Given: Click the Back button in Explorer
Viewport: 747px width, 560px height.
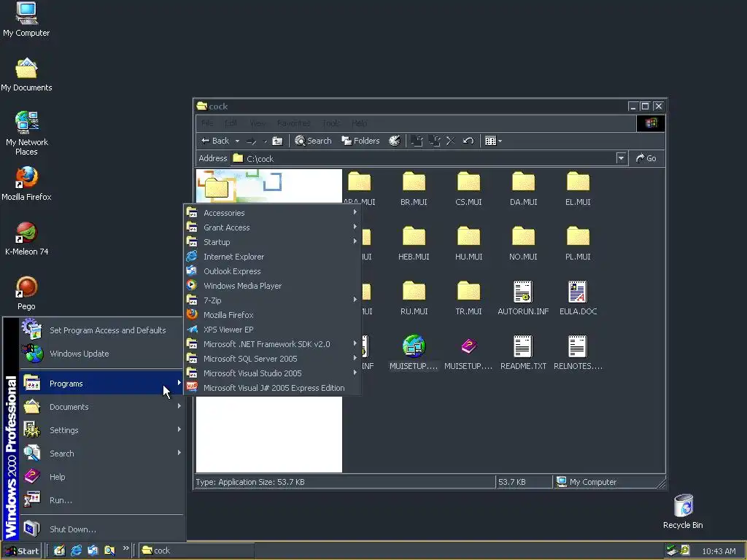Looking at the screenshot, I should coord(215,141).
